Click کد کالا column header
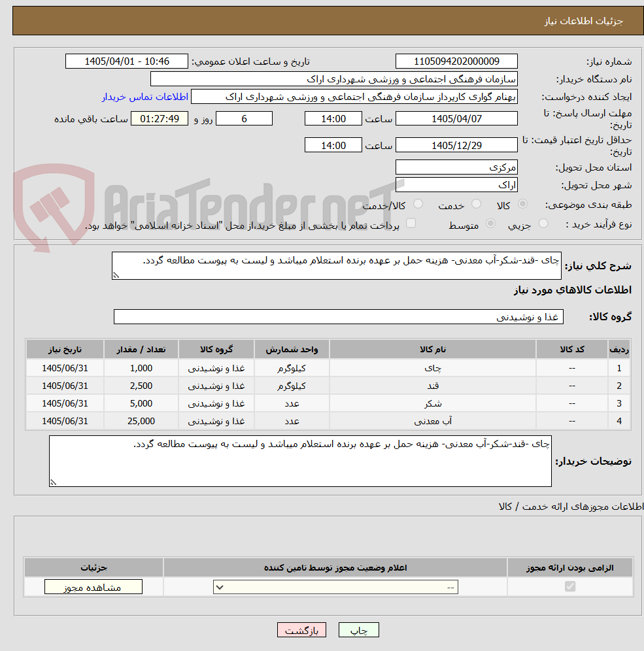The image size is (644, 651). 571,349
